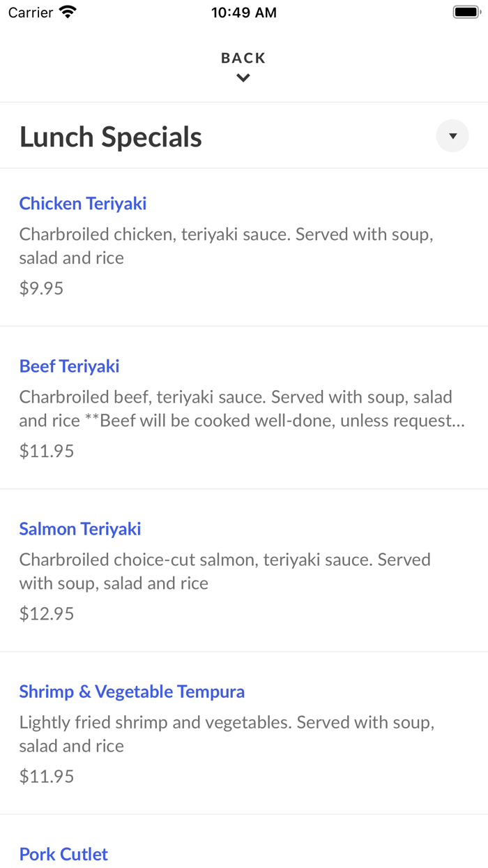Click the time display showing 10:49 AM

coord(244,12)
